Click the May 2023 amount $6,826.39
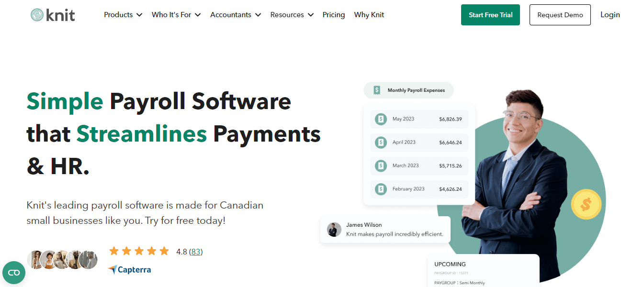Screen dimensions: 644x287 click(451, 119)
